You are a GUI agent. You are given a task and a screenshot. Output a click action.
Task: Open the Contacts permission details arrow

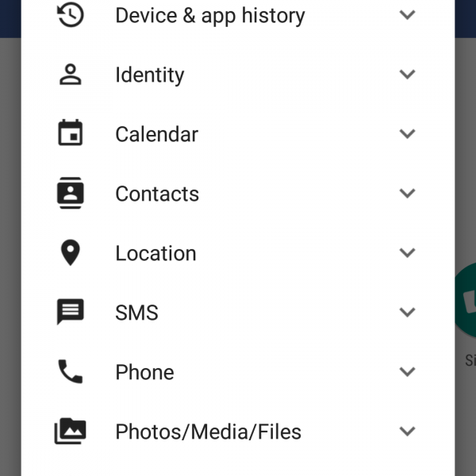[407, 194]
